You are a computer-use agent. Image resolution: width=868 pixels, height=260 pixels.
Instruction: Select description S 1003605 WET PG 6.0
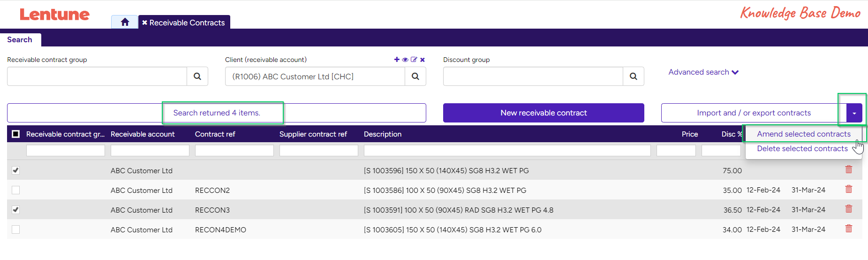(453, 229)
